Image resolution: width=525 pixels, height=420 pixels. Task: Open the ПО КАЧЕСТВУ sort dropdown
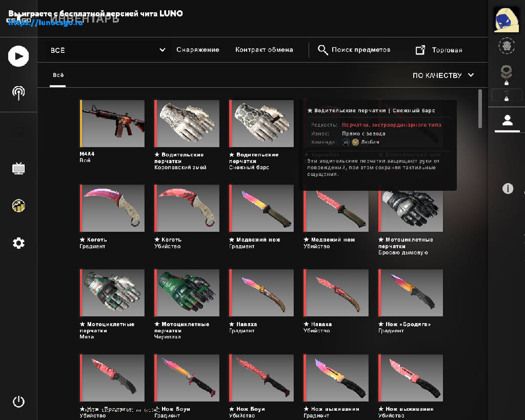(443, 75)
